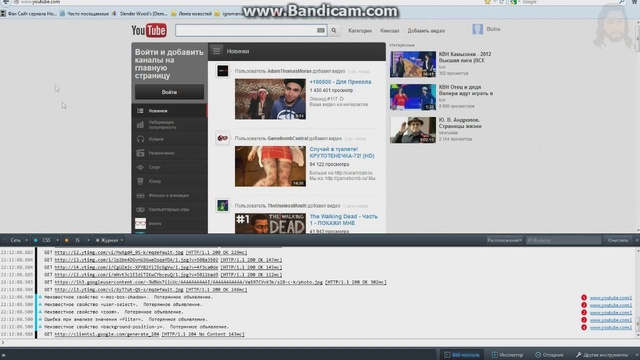Screen dimensions: 640x360
Task: Click the guide menu icon beside Новинки header
Action: pos(217,51)
